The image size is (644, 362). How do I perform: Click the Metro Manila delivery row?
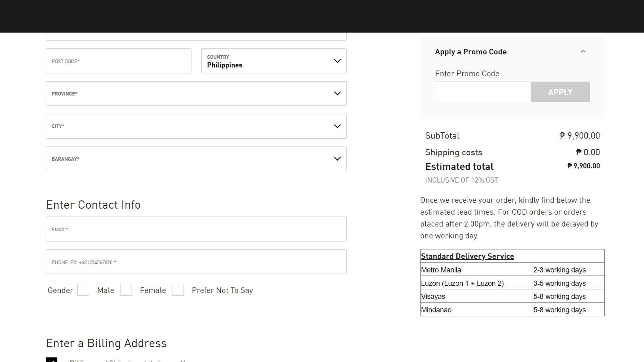point(512,270)
